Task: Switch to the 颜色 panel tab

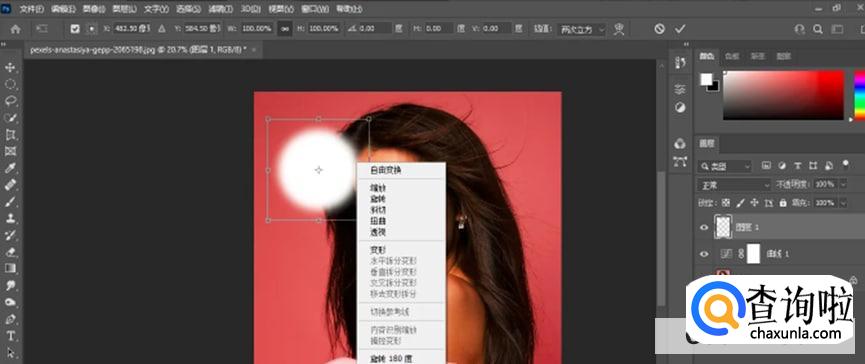Action: [707, 56]
